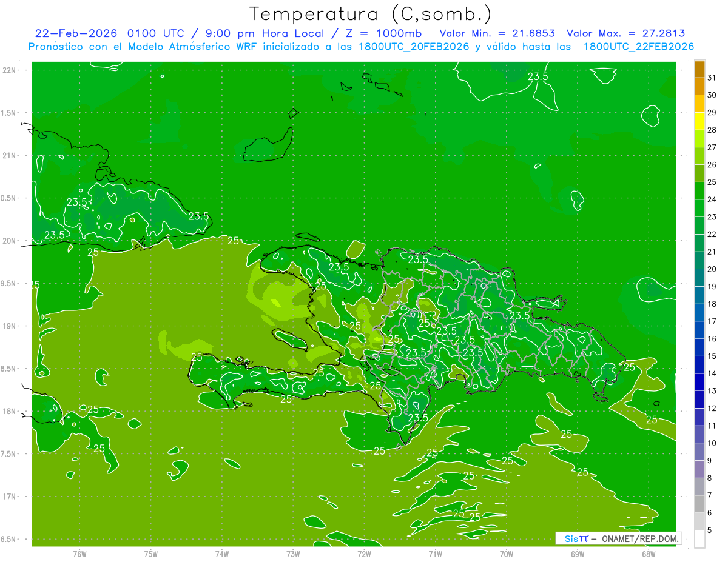The image size is (728, 562).
Task: Click the longitude axis label "75W"
Action: (x=151, y=554)
